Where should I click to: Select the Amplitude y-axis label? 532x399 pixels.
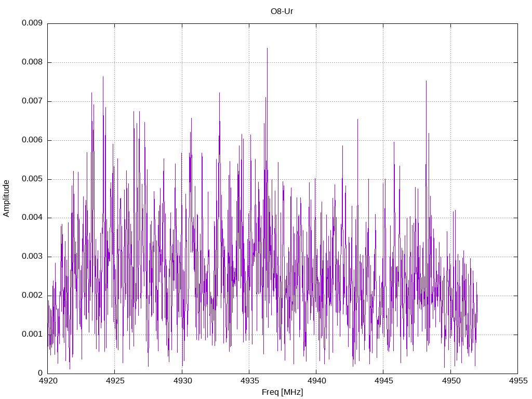pyautogui.click(x=6, y=198)
